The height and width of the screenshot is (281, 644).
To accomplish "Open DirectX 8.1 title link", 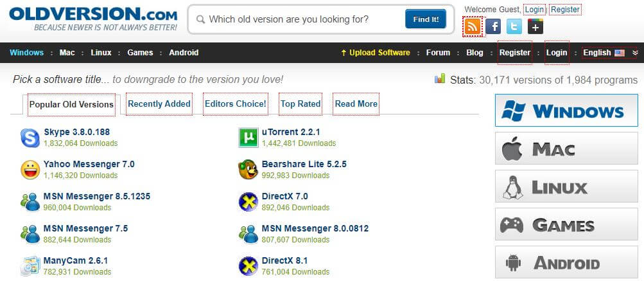I will [x=285, y=260].
